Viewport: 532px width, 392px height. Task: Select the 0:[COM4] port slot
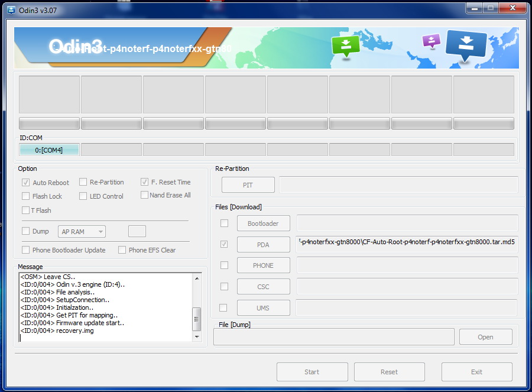click(49, 150)
